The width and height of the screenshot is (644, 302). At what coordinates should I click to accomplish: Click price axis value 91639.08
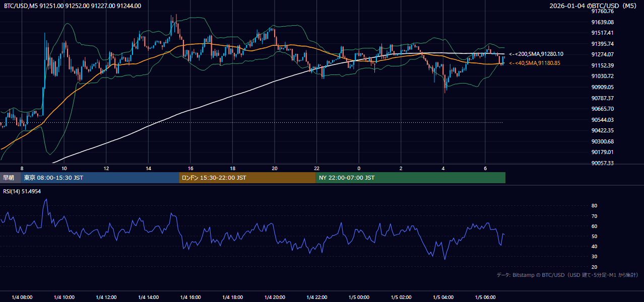(x=602, y=22)
